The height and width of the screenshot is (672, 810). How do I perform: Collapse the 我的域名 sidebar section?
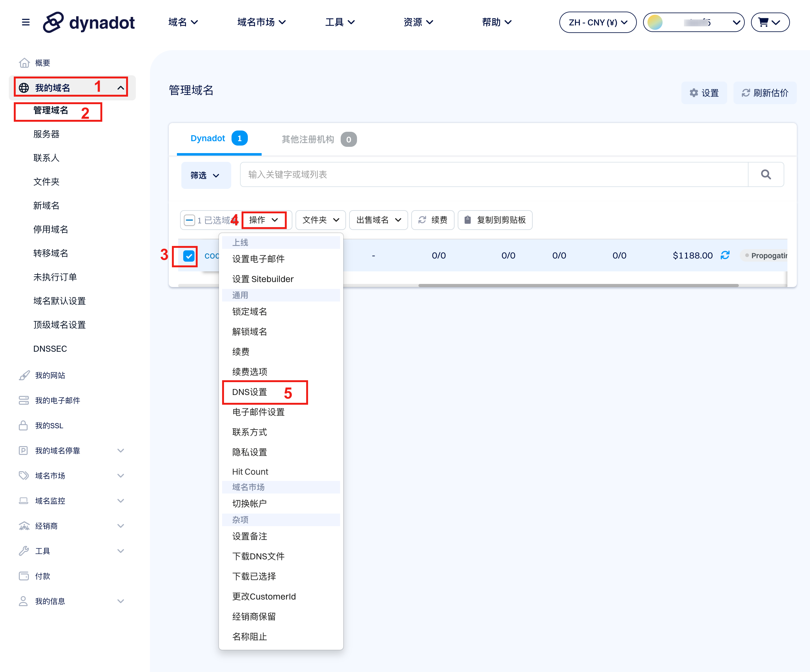coord(120,88)
